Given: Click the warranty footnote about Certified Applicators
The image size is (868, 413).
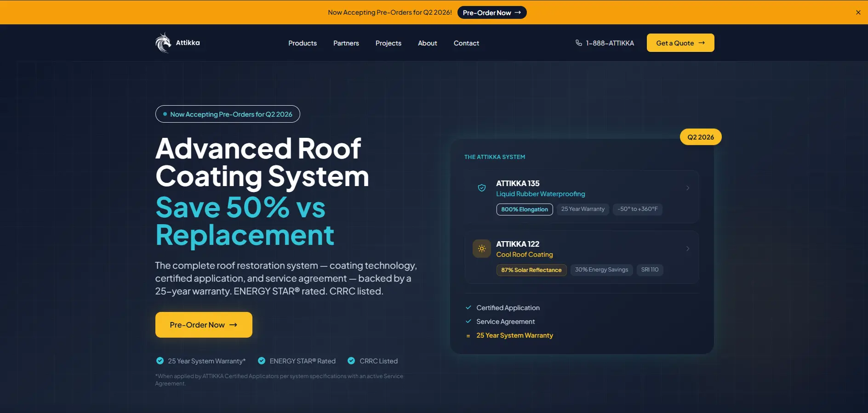Looking at the screenshot, I should pyautogui.click(x=279, y=379).
